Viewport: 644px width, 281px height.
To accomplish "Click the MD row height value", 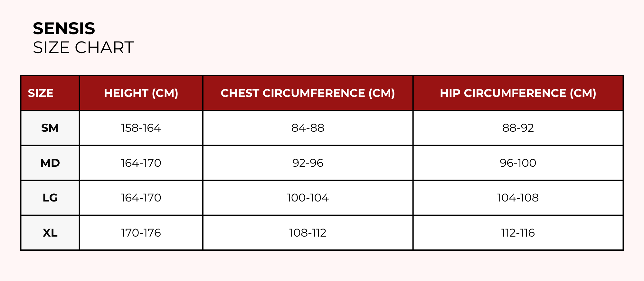I will click(141, 163).
